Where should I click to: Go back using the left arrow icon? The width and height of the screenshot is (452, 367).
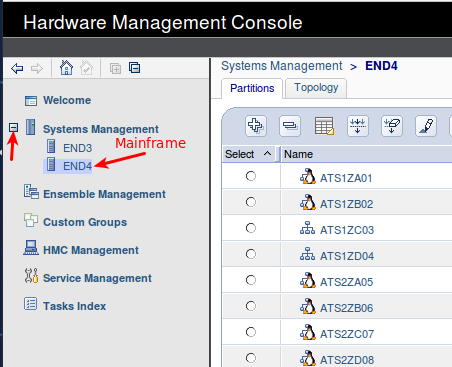click(17, 68)
